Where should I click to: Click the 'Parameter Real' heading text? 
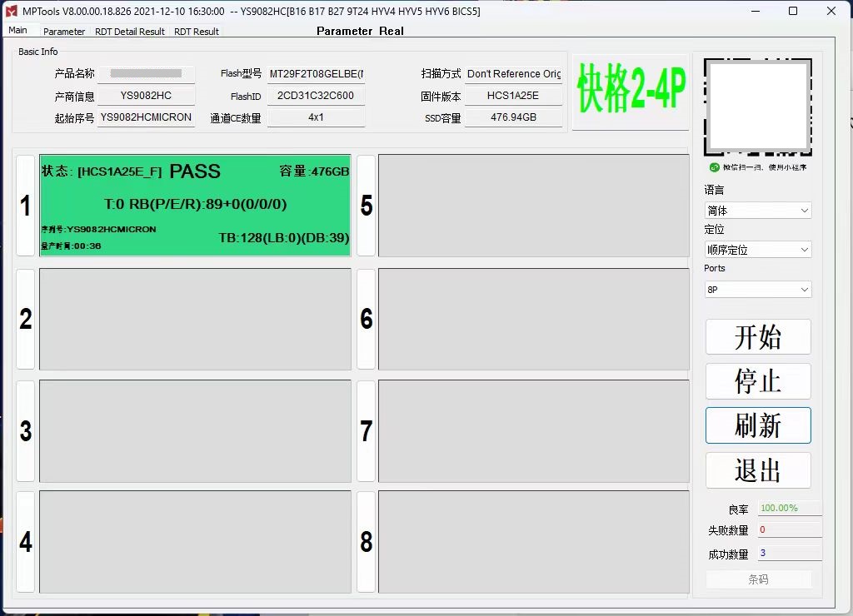click(360, 31)
